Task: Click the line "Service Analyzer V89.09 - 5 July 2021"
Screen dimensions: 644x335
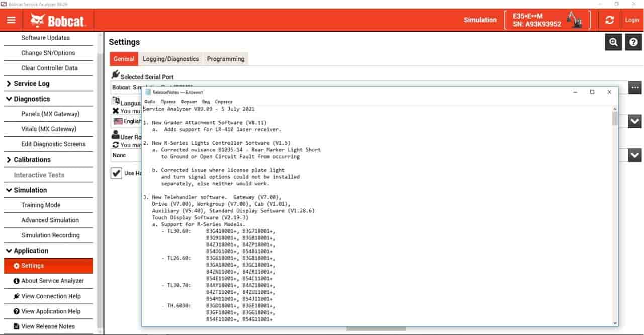Action: tap(199, 109)
